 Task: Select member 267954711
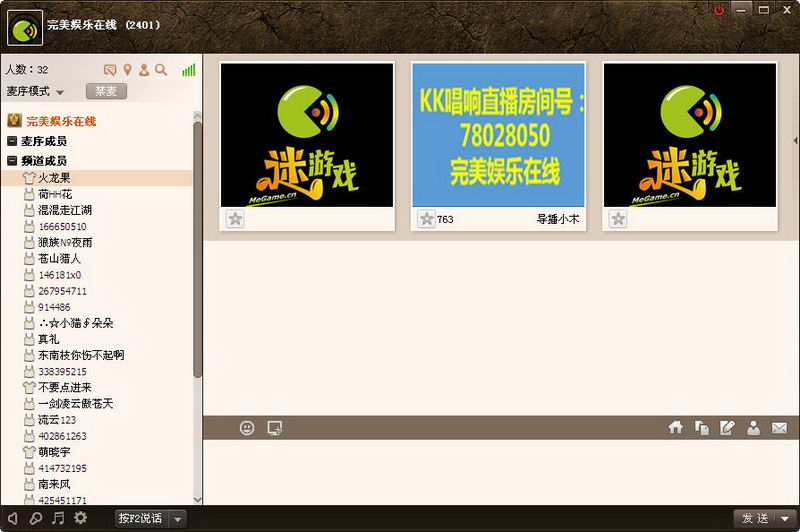point(97,291)
